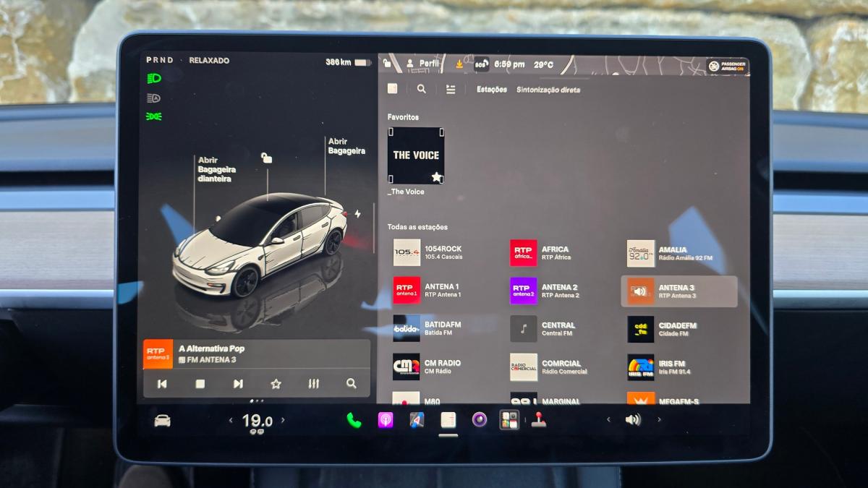Tap the Favoritos heading
Viewport: 868px width, 488px height.
[x=403, y=117]
